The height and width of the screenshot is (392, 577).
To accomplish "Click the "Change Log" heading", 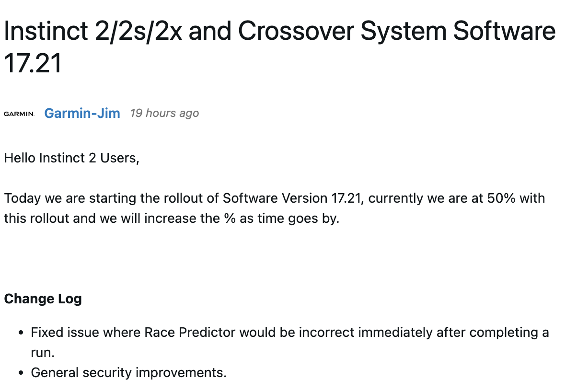I will (43, 299).
